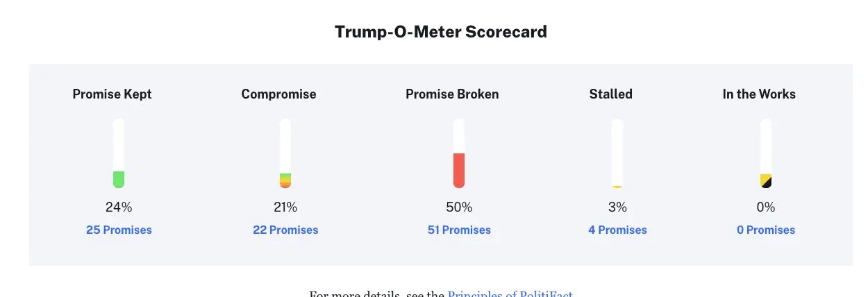Click the In the Works heading

click(x=759, y=94)
